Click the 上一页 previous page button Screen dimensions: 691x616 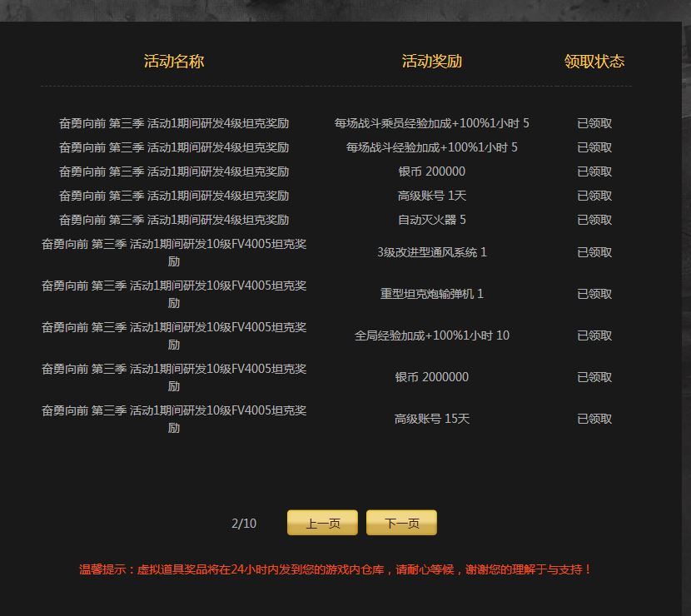point(322,523)
